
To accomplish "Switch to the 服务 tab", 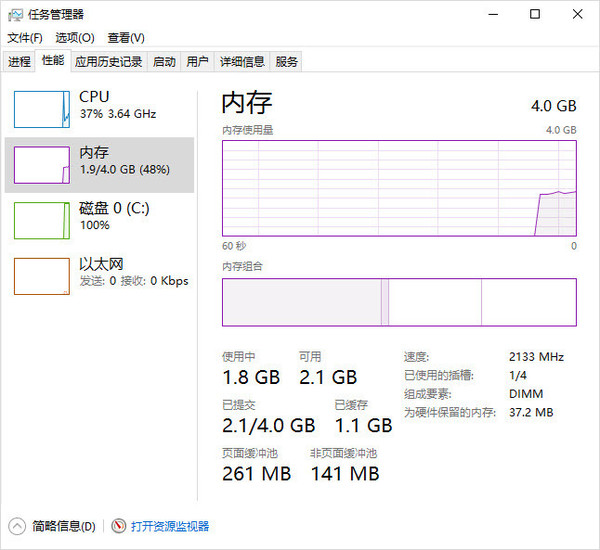I will (x=287, y=62).
